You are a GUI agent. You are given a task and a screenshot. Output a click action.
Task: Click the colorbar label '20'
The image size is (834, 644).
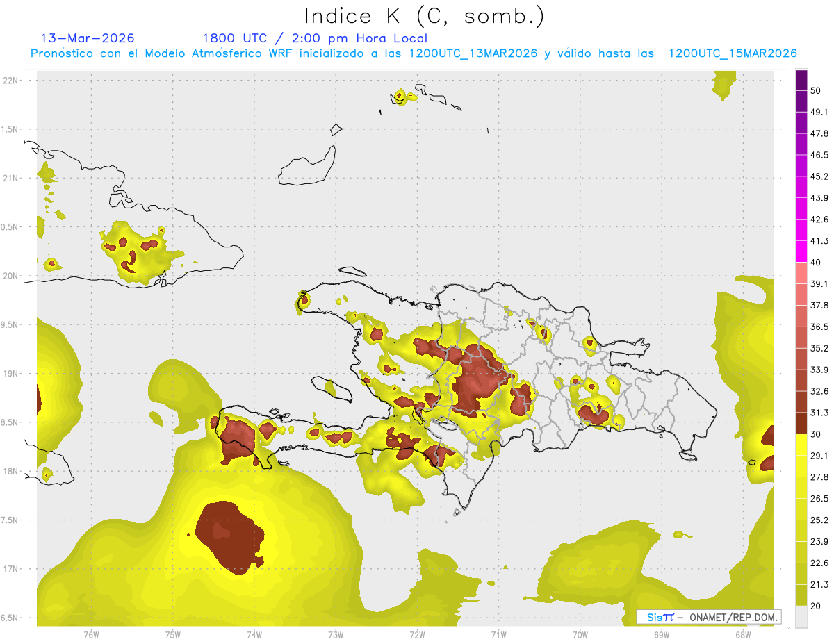816,606
